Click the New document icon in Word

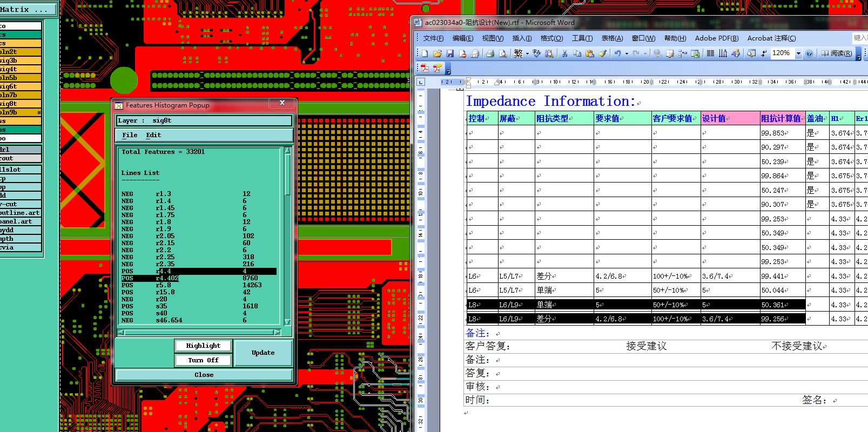tap(425, 53)
